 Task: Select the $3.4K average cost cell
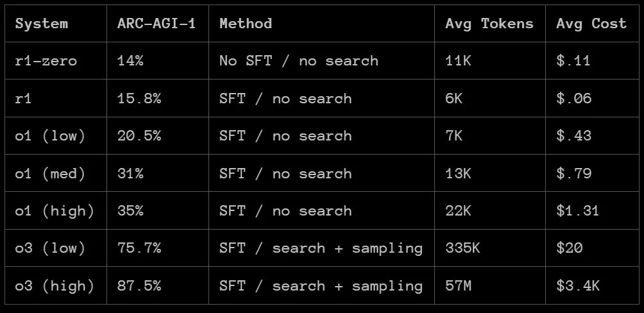point(578,286)
